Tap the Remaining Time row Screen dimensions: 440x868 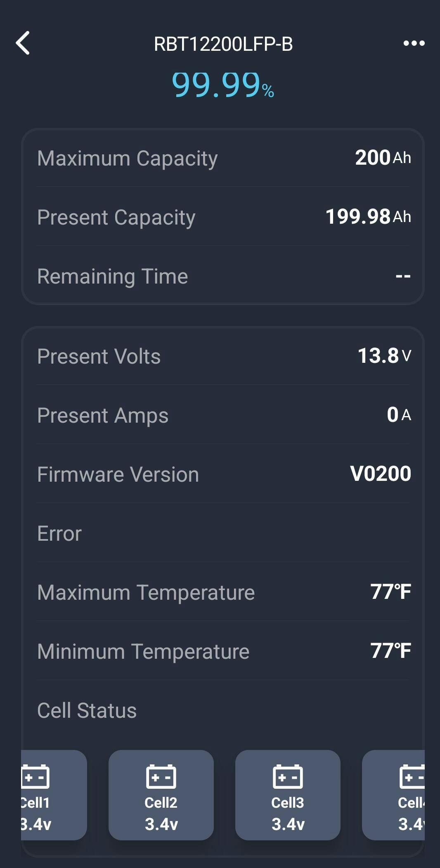point(223,276)
